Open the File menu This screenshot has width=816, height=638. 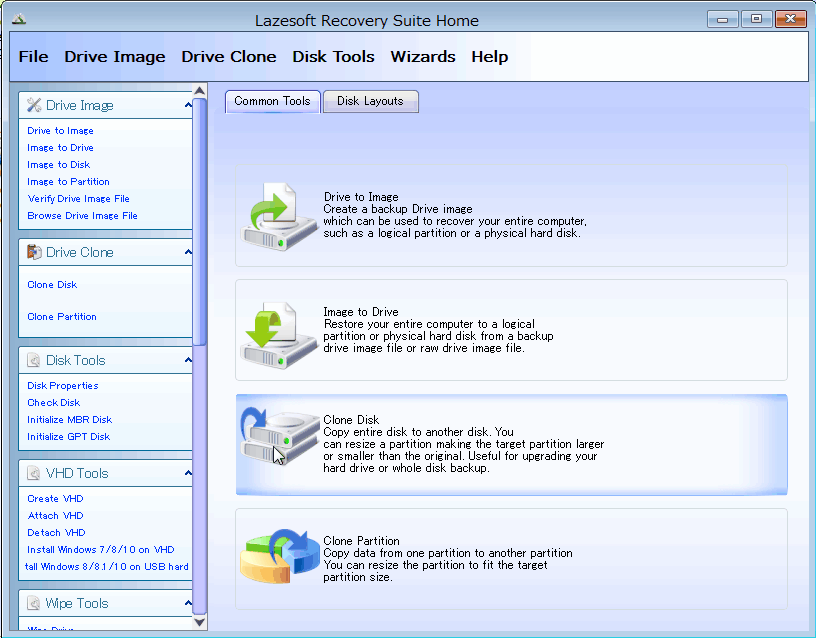[x=33, y=56]
